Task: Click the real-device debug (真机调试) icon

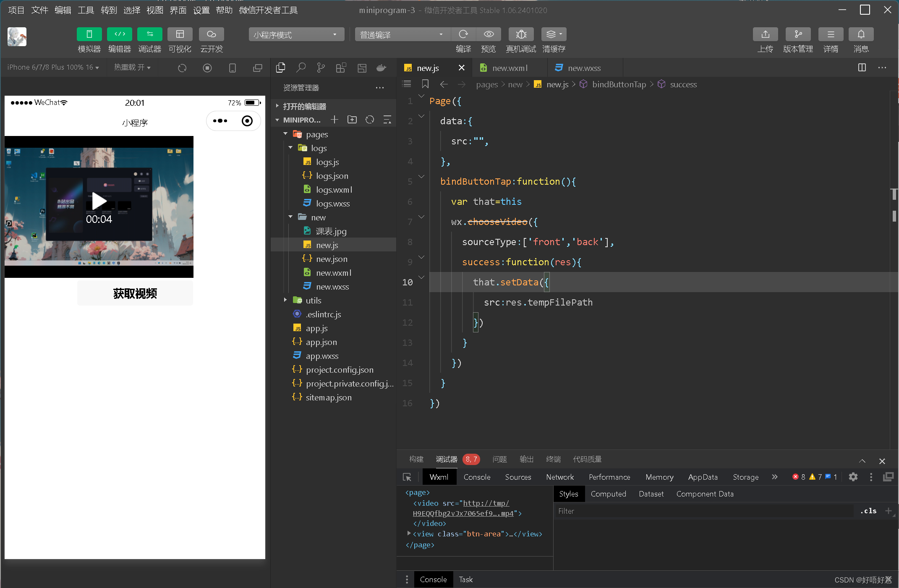Action: coord(521,34)
